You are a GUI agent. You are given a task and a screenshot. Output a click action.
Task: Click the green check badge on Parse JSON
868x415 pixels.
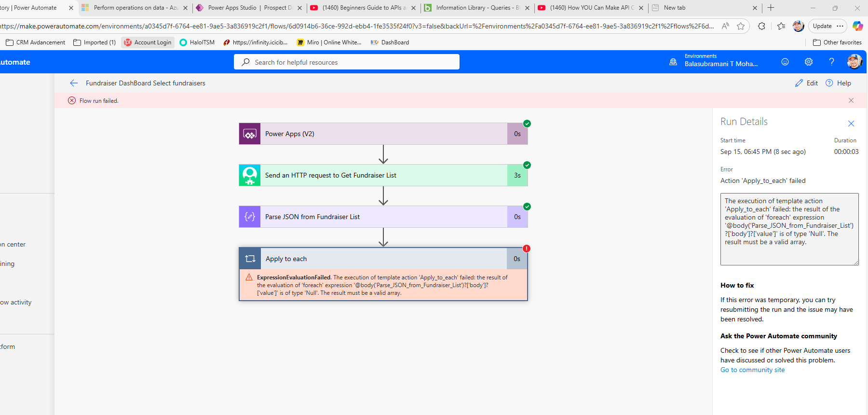coord(527,207)
